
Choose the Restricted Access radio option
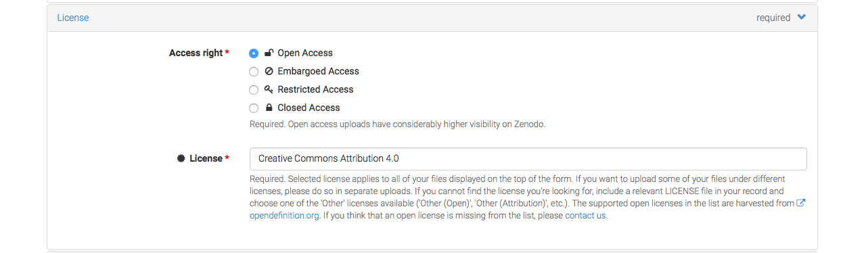click(254, 90)
